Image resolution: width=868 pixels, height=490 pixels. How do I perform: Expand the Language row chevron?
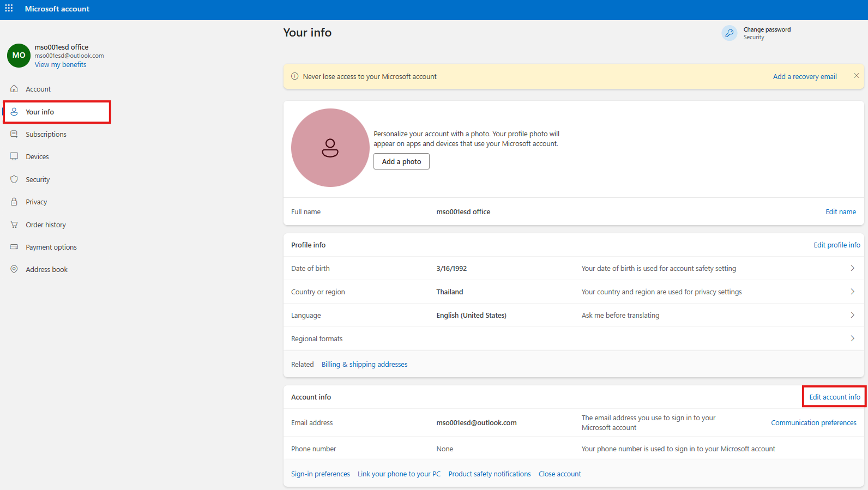point(852,315)
